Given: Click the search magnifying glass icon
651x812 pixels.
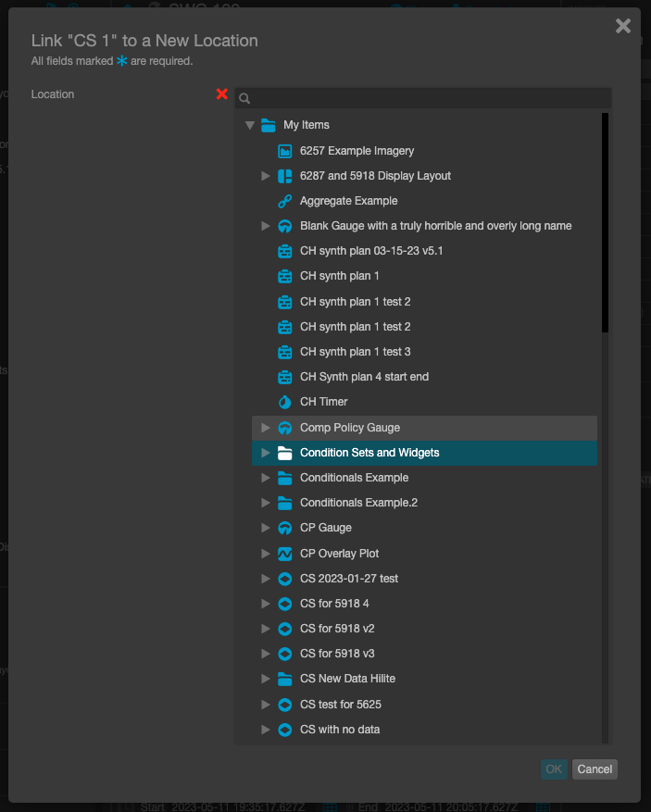Looking at the screenshot, I should [244, 98].
